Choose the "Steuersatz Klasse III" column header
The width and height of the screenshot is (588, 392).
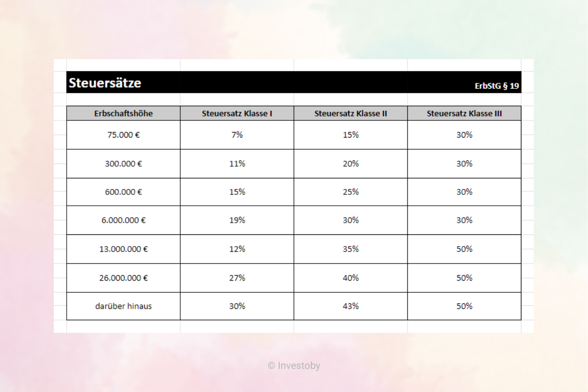point(464,113)
